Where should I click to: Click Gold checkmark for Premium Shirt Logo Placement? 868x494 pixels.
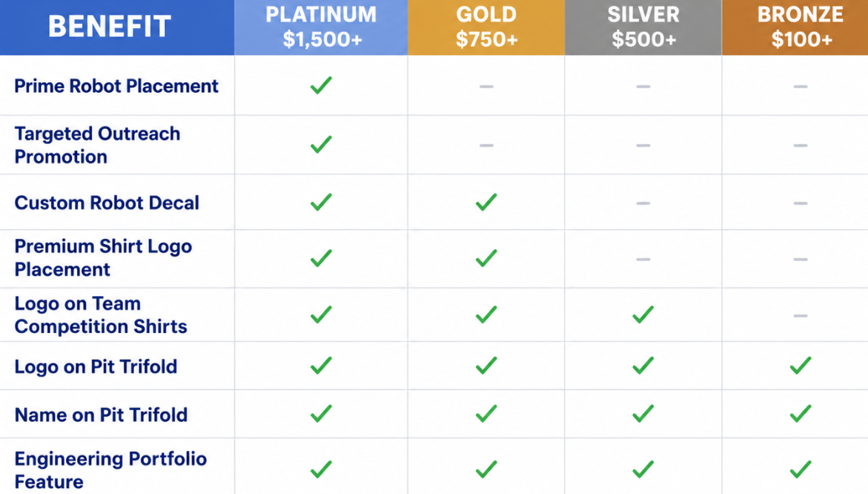coord(486,258)
